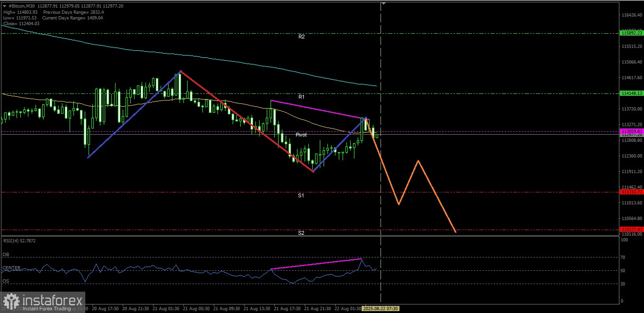
Task: Select the S2 support level label
Action: (x=301, y=233)
